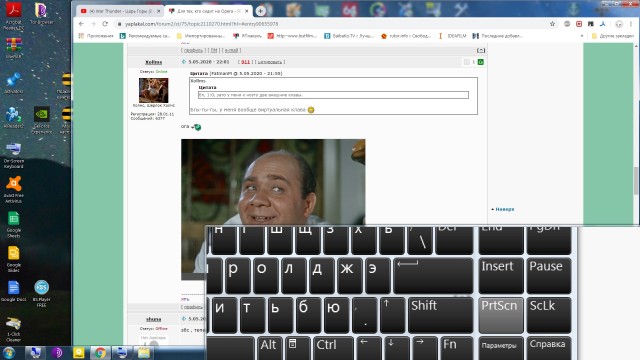Screen dimensions: 640x360
Task: Open the Bing recommended sites bookmark
Action: [x=145, y=36]
